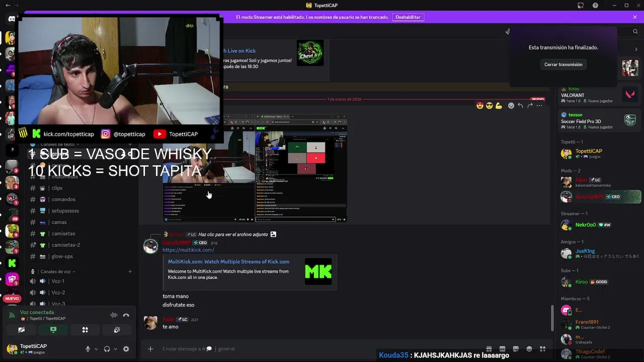Open emoji picker in message bar
644x362 pixels.
click(x=529, y=349)
